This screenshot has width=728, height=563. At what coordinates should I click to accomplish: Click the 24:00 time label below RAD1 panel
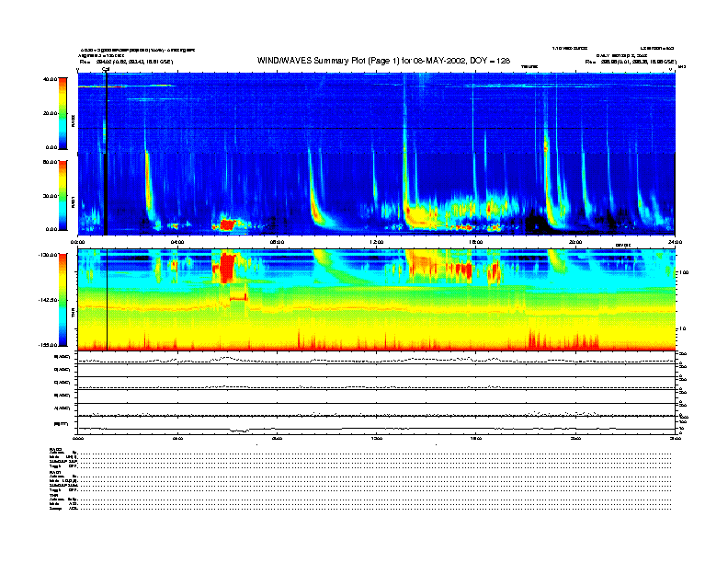click(x=675, y=242)
